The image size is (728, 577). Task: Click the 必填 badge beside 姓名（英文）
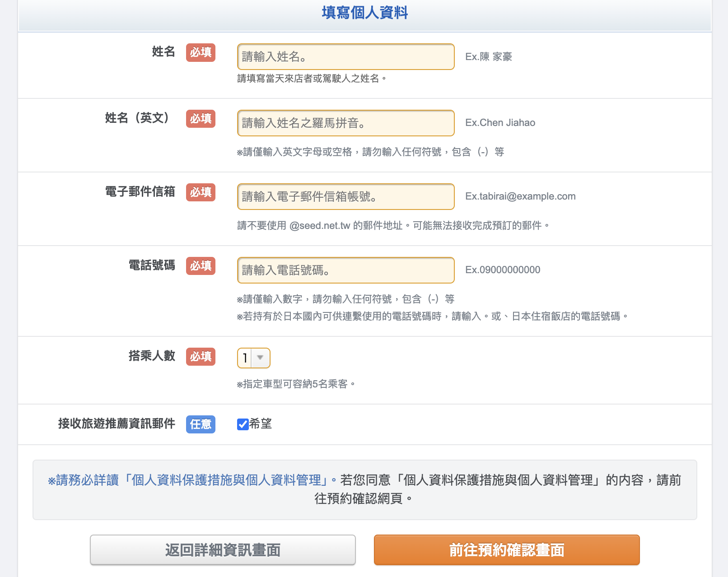coord(201,119)
